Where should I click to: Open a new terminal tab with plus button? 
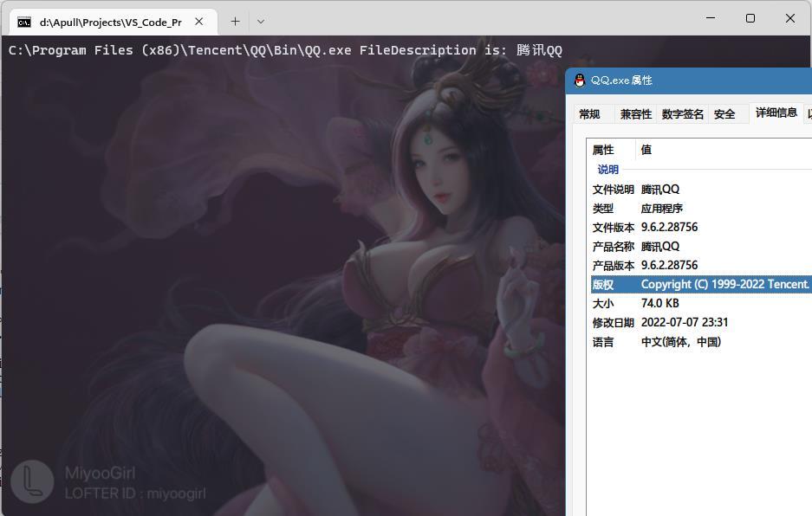click(235, 22)
